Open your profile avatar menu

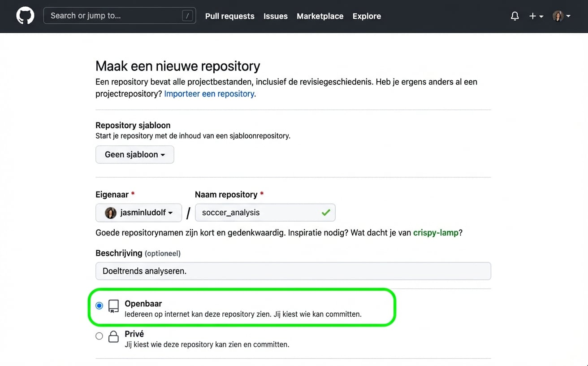coord(557,16)
